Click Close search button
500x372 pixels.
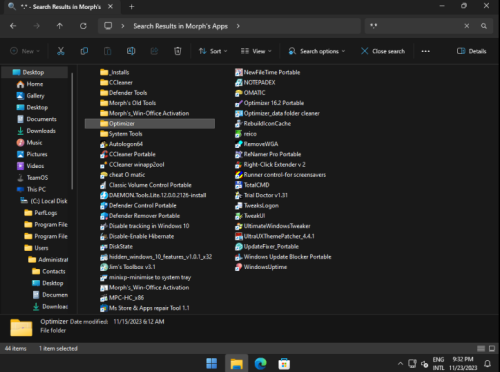pos(383,51)
